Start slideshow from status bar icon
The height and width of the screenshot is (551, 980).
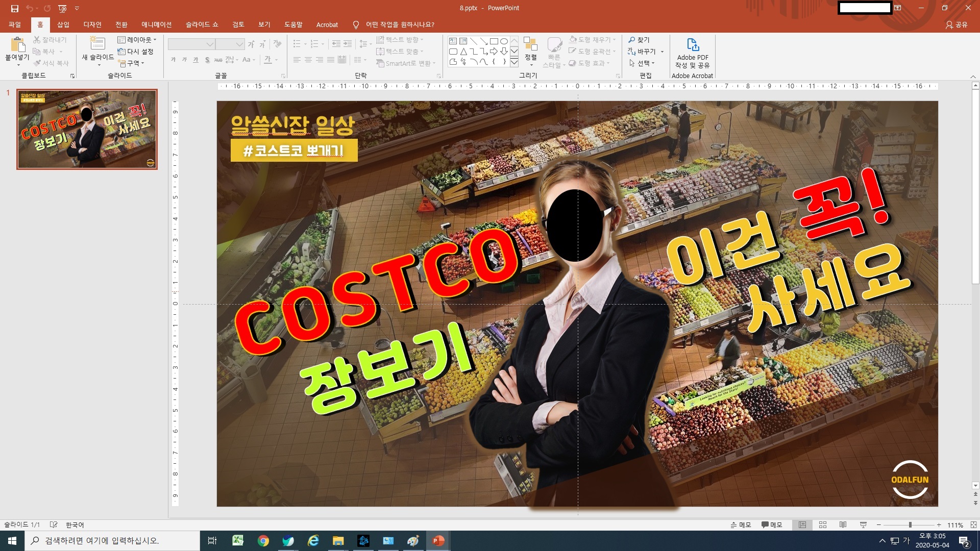863,525
